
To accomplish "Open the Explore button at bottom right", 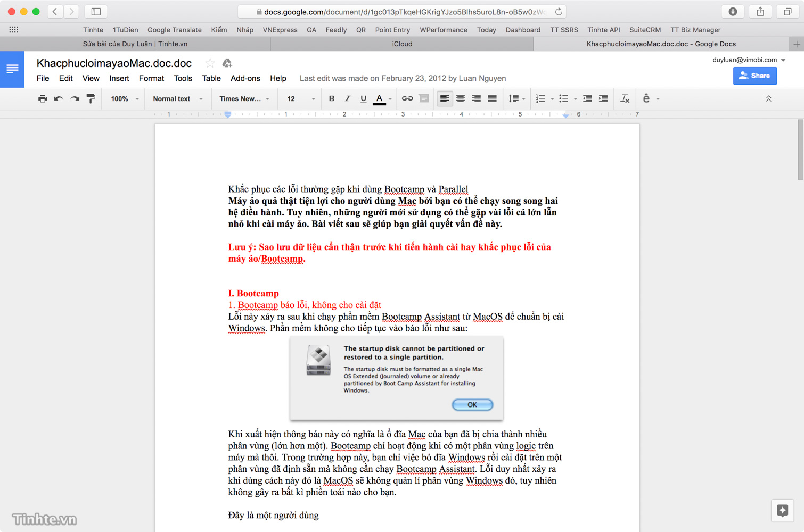I will [x=783, y=511].
